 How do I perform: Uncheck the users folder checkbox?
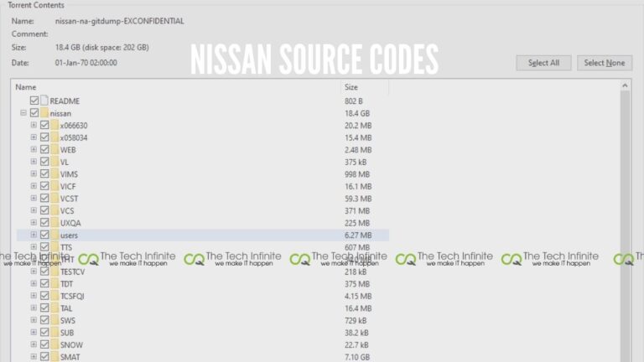pos(44,235)
